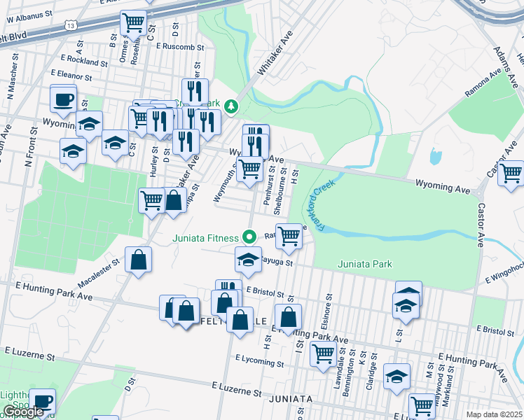Select the Frankford Creek label
Screen dimensions: 524x420
tap(321, 205)
